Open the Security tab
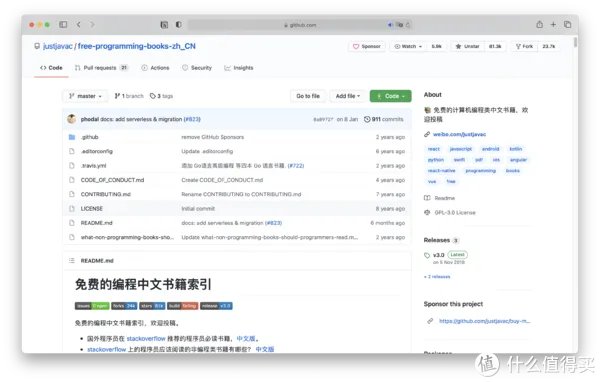The height and width of the screenshot is (382, 600). click(x=197, y=68)
